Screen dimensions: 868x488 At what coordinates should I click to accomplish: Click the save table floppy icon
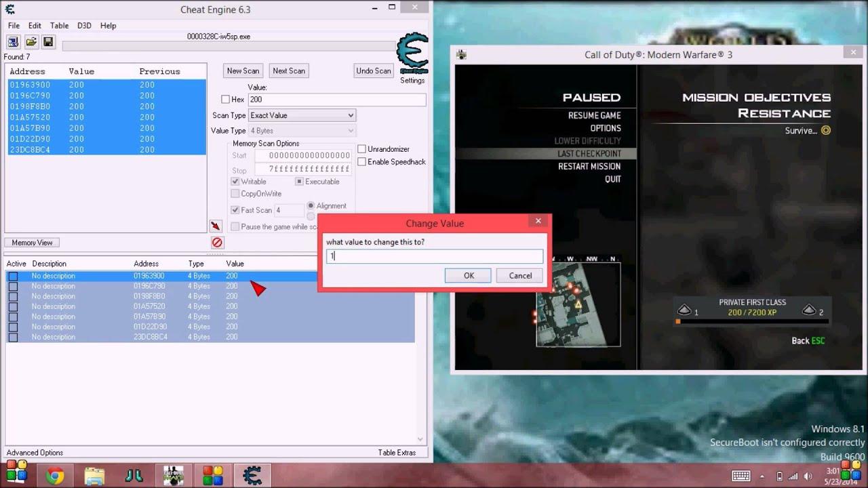pyautogui.click(x=48, y=42)
